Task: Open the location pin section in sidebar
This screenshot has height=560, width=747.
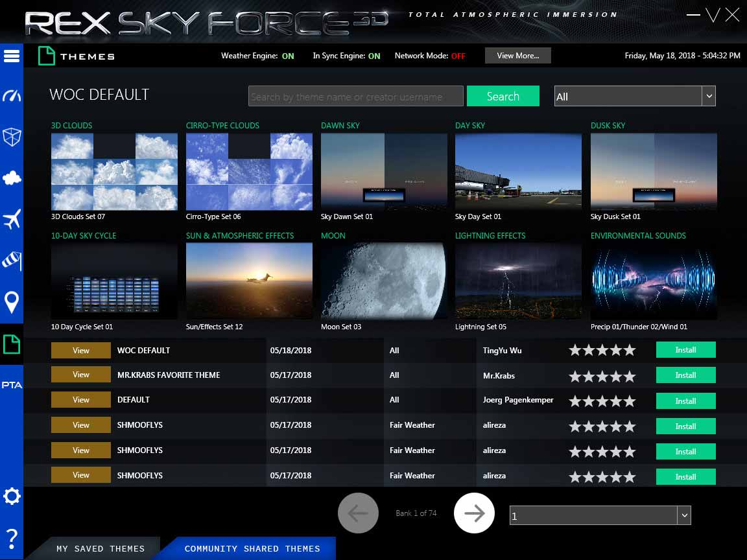Action: pyautogui.click(x=12, y=302)
